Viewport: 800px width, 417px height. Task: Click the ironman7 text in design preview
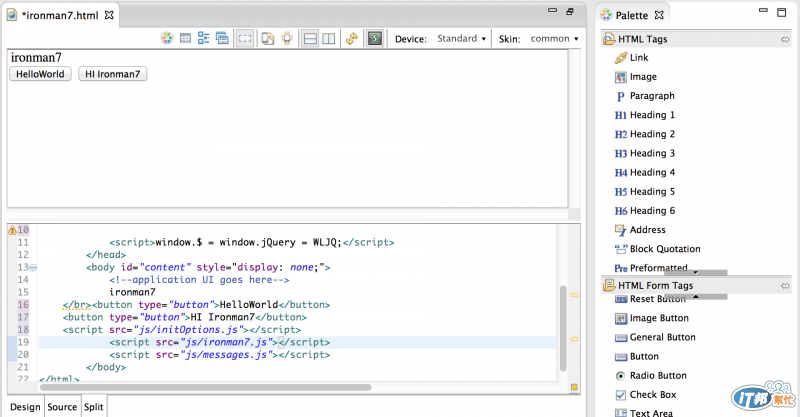click(x=36, y=57)
